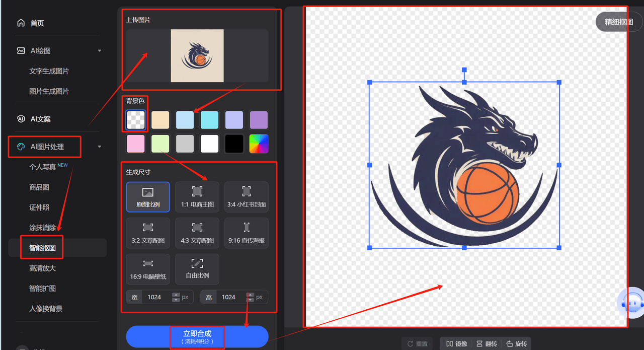Click the 翻转 flip tool
This screenshot has width=644, height=350.
[487, 343]
